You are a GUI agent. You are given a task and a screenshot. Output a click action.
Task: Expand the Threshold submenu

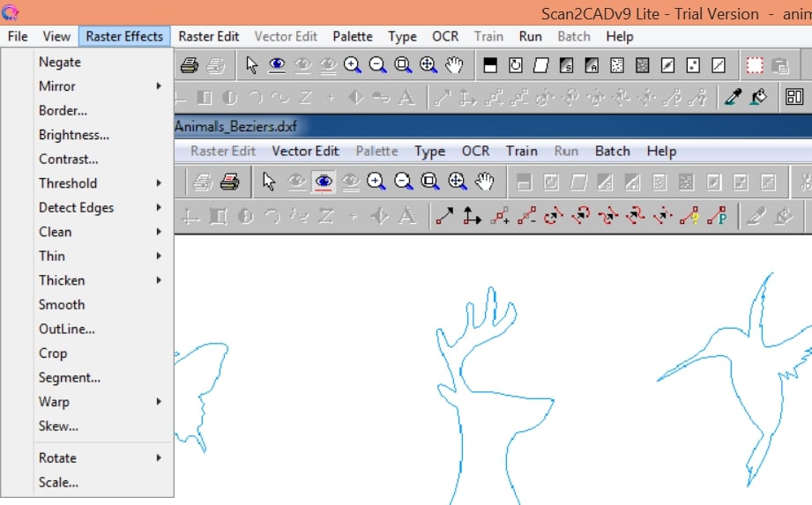coord(100,183)
